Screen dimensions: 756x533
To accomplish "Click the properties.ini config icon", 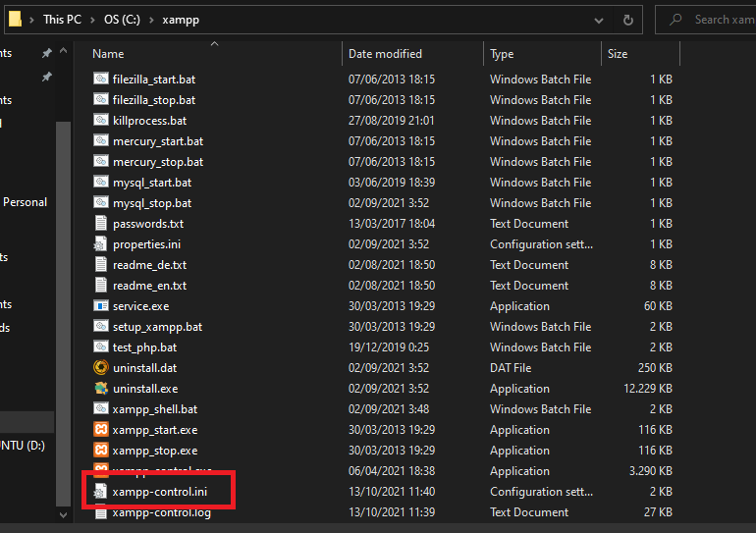I will pyautogui.click(x=100, y=244).
